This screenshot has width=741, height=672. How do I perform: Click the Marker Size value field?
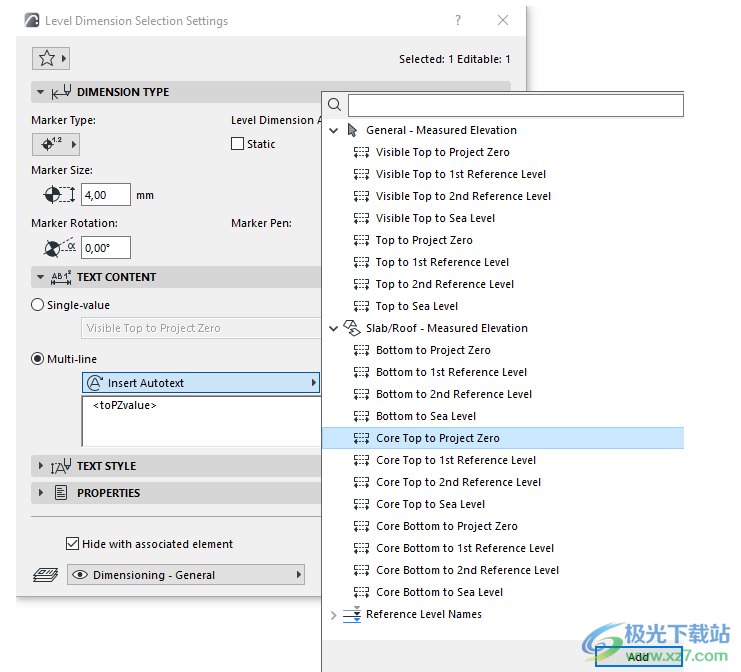(x=106, y=195)
